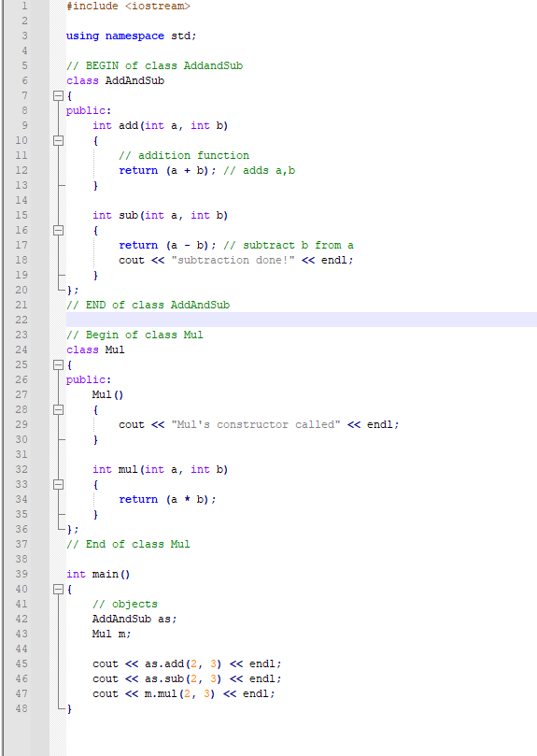Click line number 48 in the margin
Screen dimensions: 537x756
[21, 708]
